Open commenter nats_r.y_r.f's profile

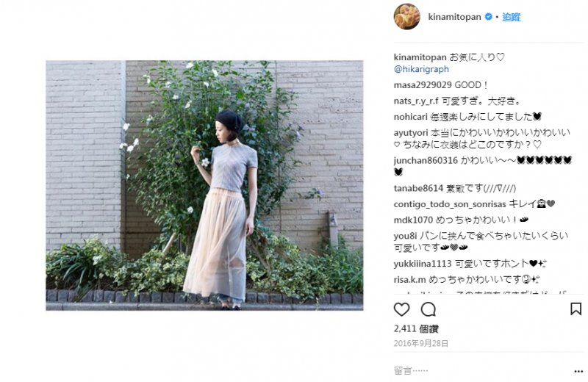click(x=416, y=101)
